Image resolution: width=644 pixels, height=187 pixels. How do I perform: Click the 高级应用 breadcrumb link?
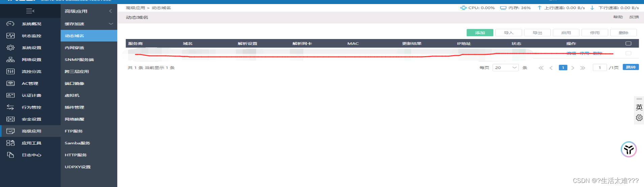click(x=135, y=8)
